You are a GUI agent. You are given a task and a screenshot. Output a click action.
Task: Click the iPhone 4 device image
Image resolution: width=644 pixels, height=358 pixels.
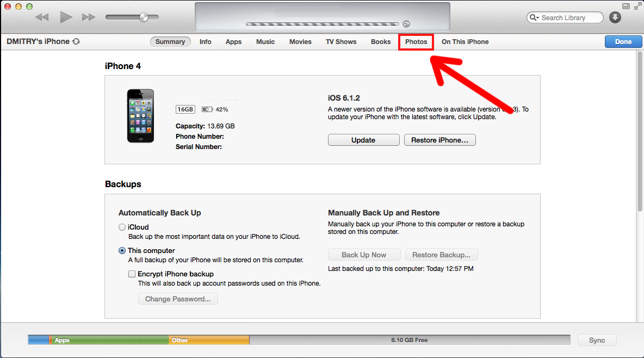click(x=140, y=116)
